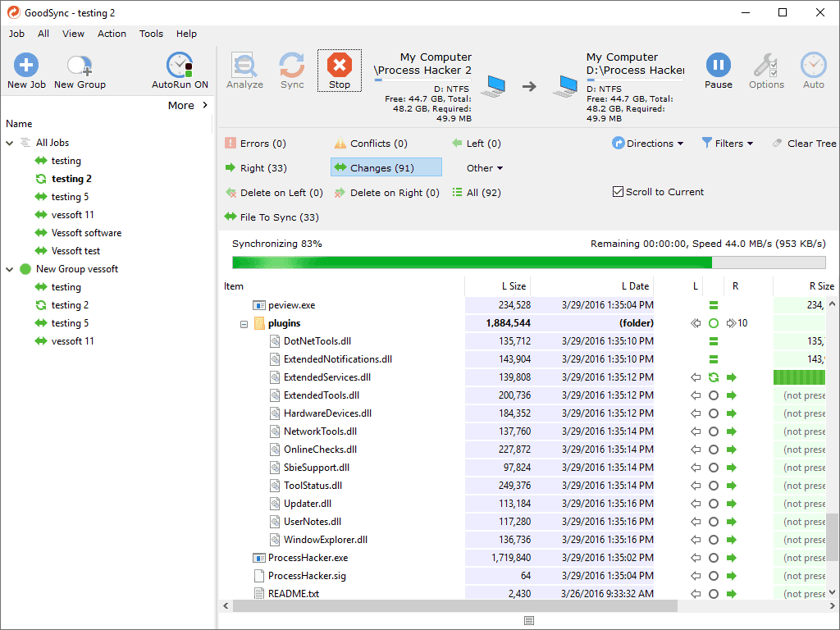Viewport: 840px width, 630px height.
Task: Filter by Left (0)
Action: click(x=477, y=144)
